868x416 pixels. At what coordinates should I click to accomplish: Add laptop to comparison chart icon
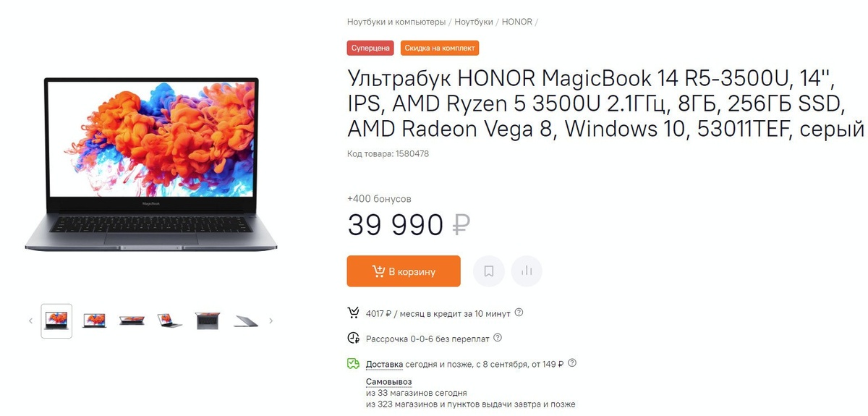527,271
